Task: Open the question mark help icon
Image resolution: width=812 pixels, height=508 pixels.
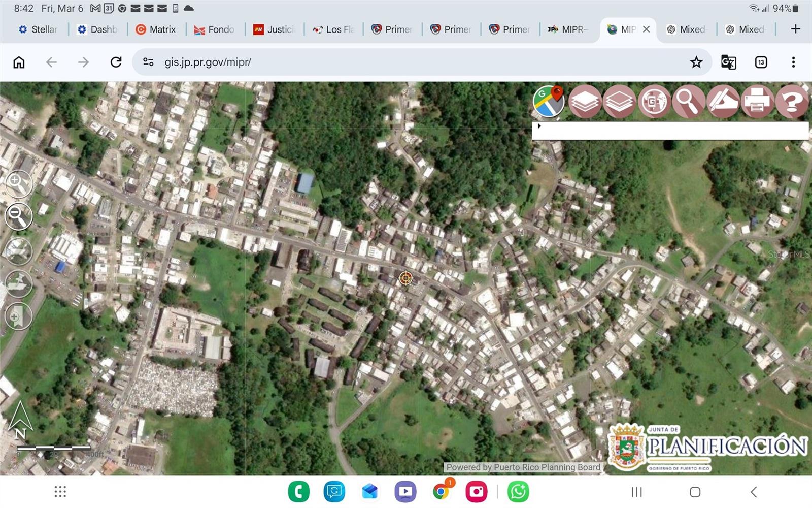Action: point(791,102)
